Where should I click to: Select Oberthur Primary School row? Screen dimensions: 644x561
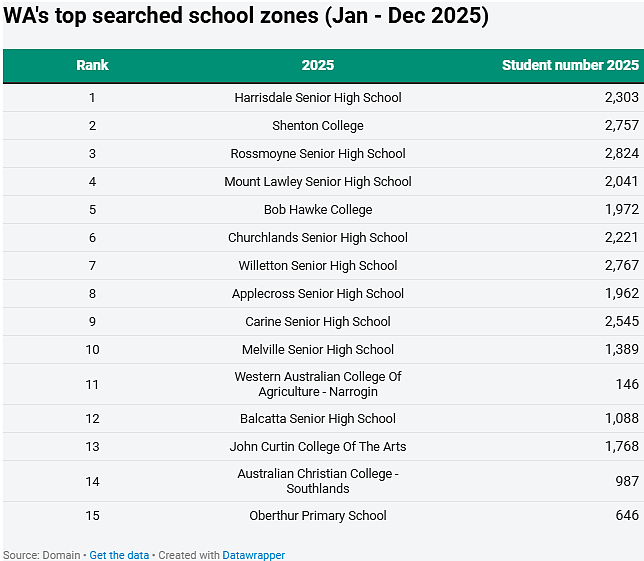321,515
